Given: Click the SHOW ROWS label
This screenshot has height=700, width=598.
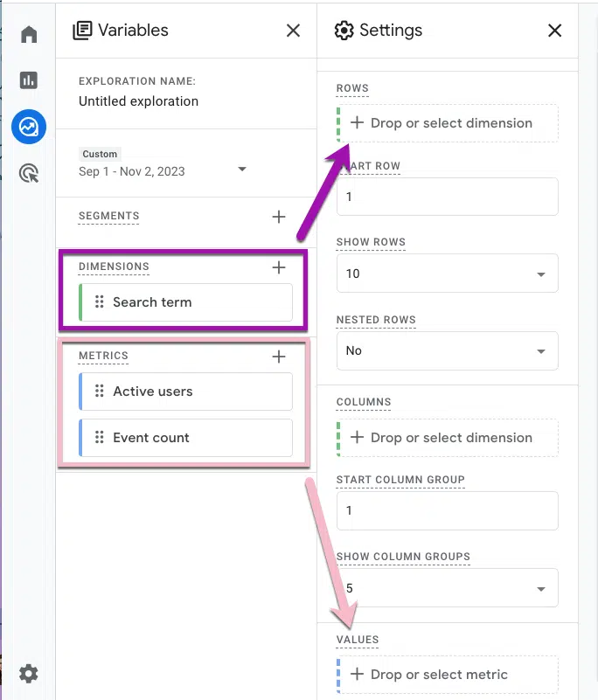Looking at the screenshot, I should point(371,242).
